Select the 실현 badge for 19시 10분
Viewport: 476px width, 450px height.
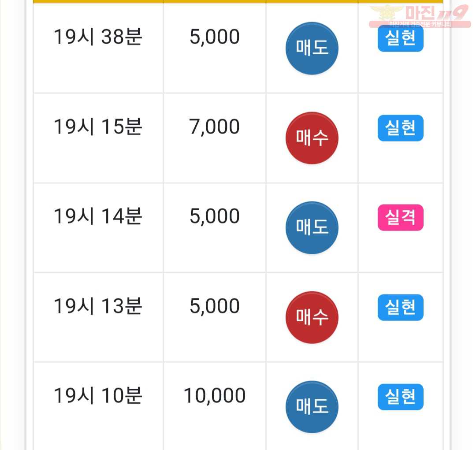click(400, 397)
